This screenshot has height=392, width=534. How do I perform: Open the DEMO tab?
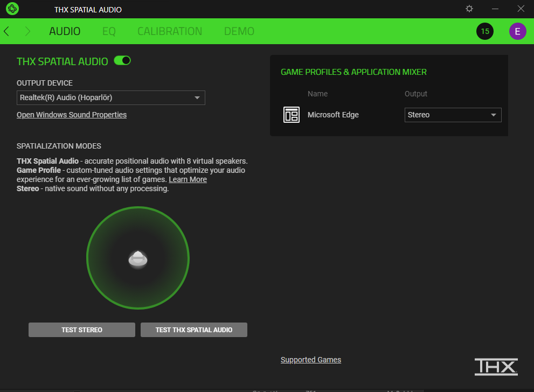coord(239,31)
